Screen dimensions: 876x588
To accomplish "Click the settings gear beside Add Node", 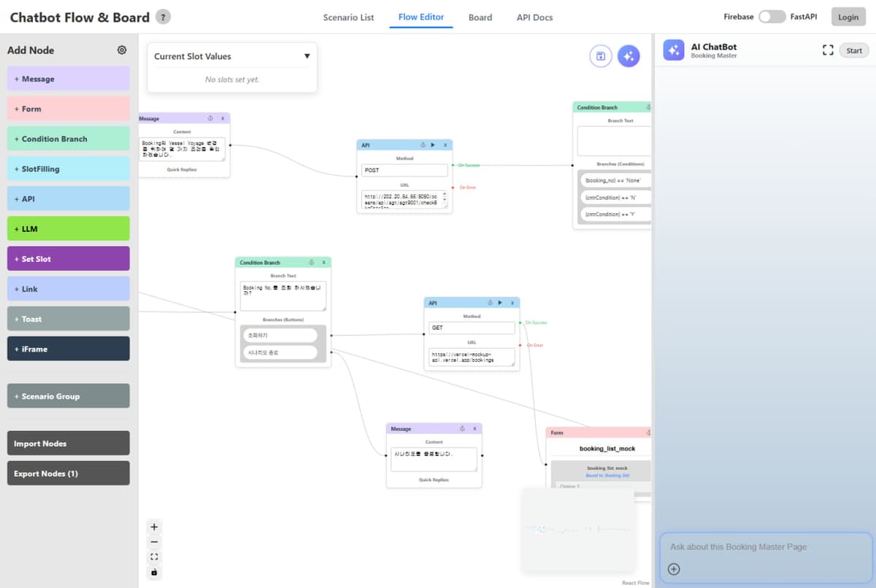I will tap(122, 50).
